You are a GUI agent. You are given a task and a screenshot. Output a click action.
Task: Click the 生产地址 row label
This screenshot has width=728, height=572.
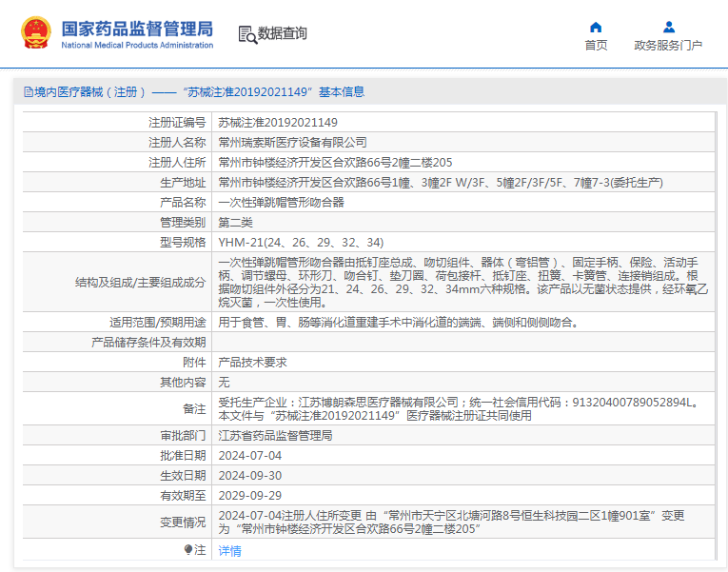click(183, 183)
